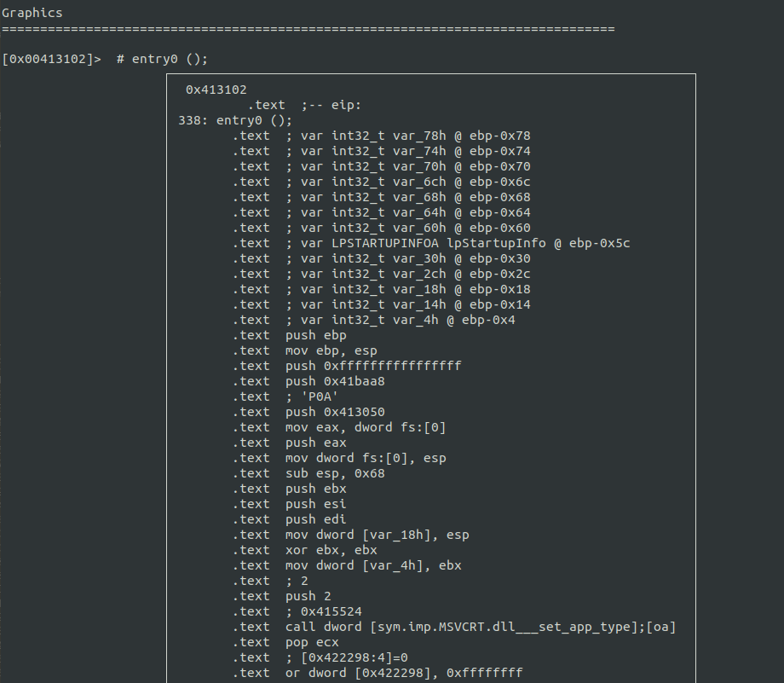Select the 0x413102 node address label
The image size is (784, 683).
tap(216, 90)
